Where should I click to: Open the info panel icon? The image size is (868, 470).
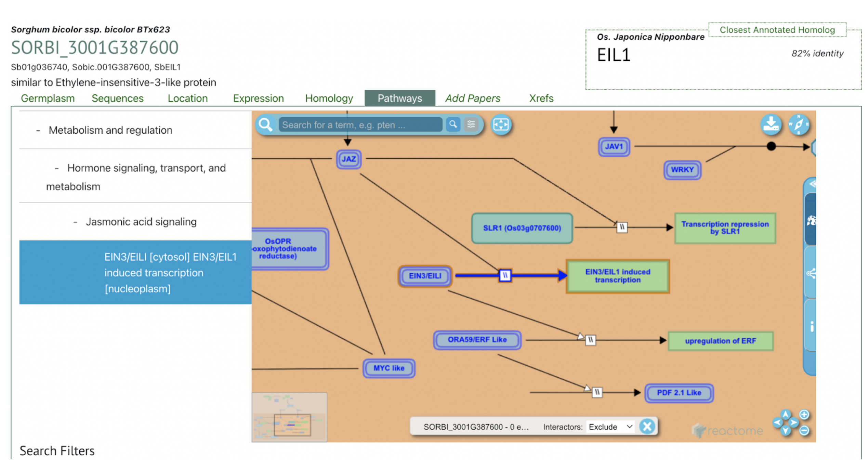click(x=812, y=327)
